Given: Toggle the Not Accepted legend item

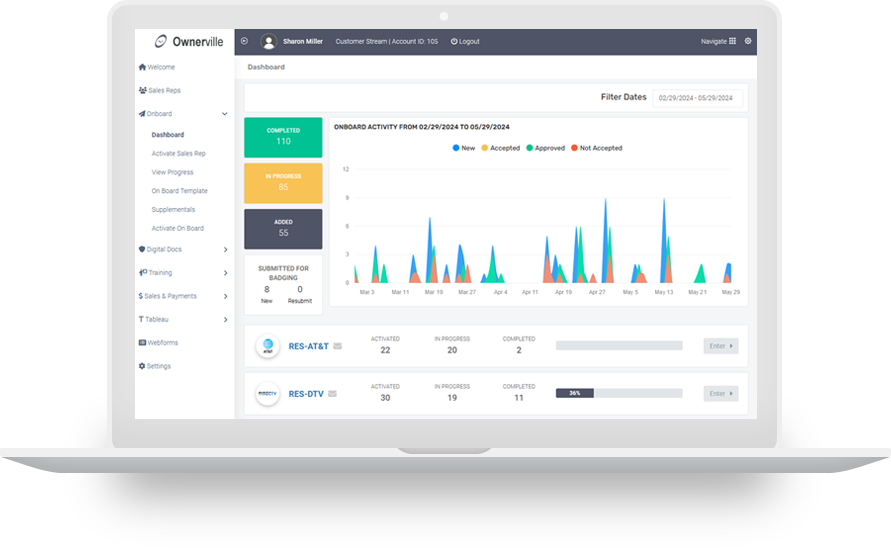Looking at the screenshot, I should click(596, 148).
